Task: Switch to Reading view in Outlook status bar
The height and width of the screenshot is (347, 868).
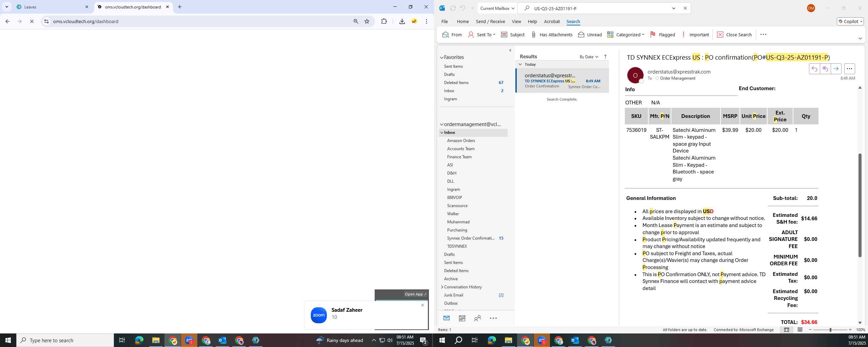Action: click(800, 330)
